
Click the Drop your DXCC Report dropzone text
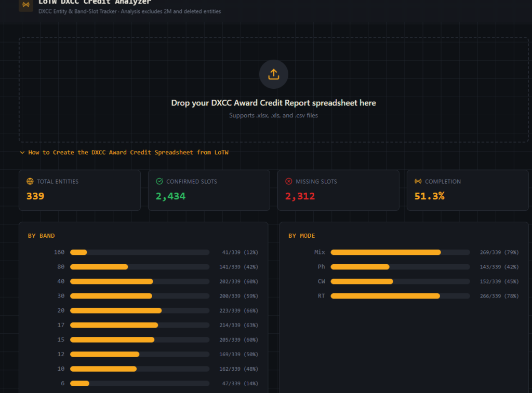coord(273,103)
